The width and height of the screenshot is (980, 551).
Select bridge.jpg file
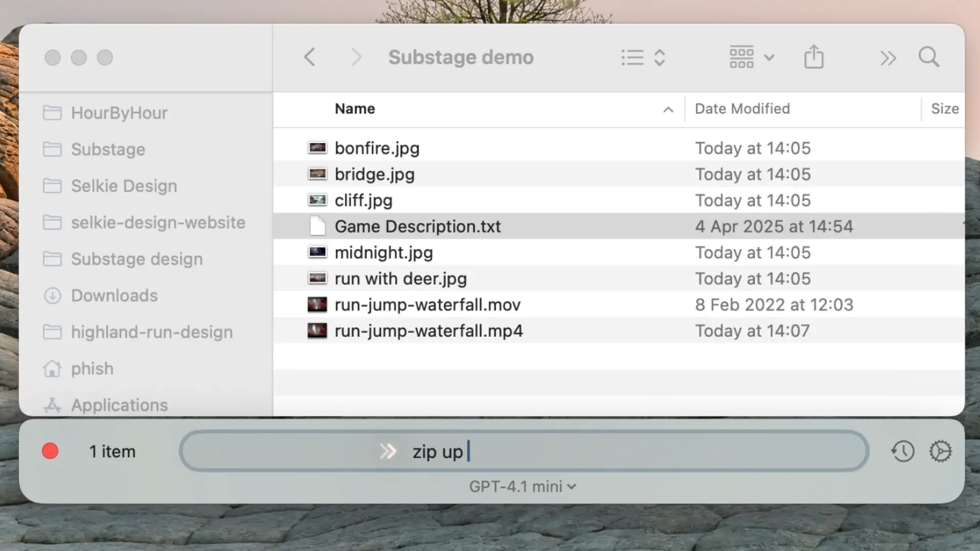point(619,174)
